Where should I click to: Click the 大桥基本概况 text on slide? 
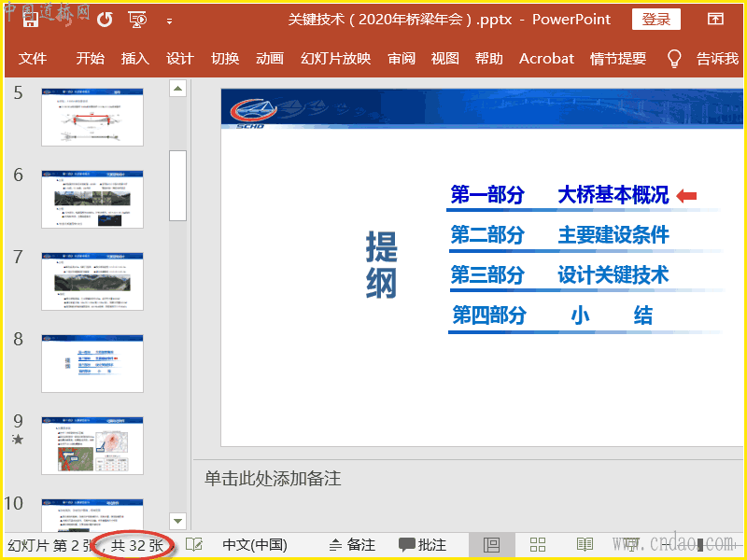pos(613,194)
